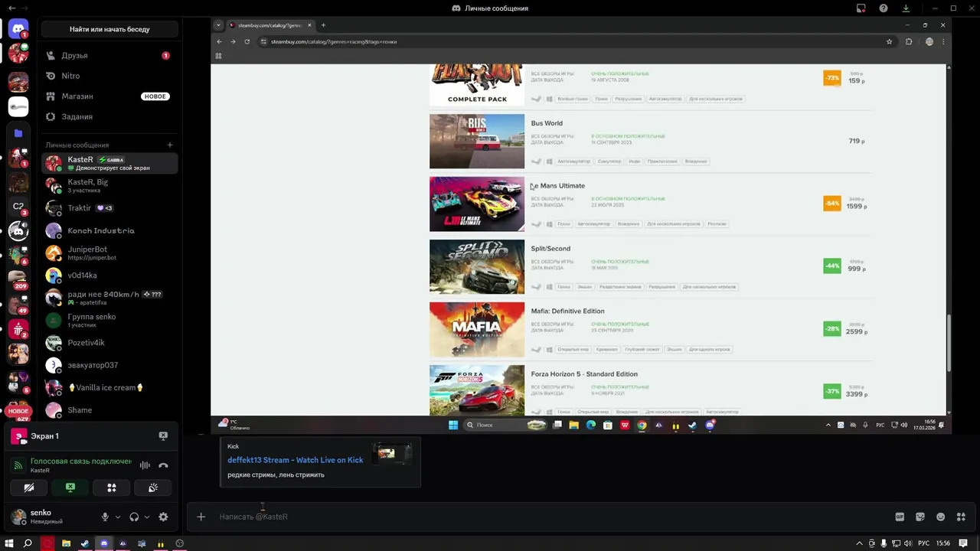The image size is (980, 551).
Task: Disconnect from the voice call
Action: point(163,465)
